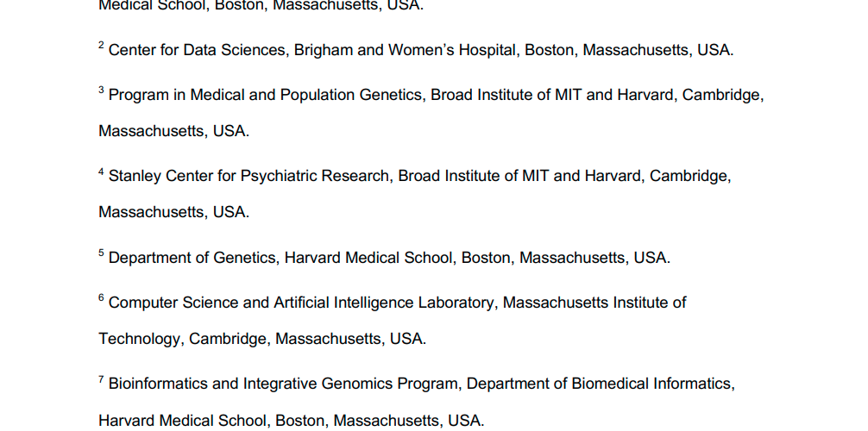Click 'Massachusetts Institute of' text
The height and width of the screenshot is (431, 868).
(594, 303)
